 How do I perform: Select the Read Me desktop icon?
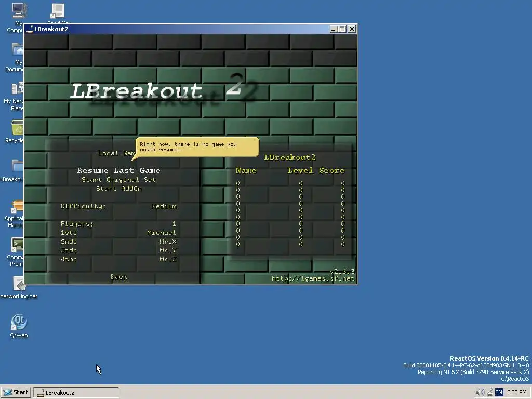(58, 14)
